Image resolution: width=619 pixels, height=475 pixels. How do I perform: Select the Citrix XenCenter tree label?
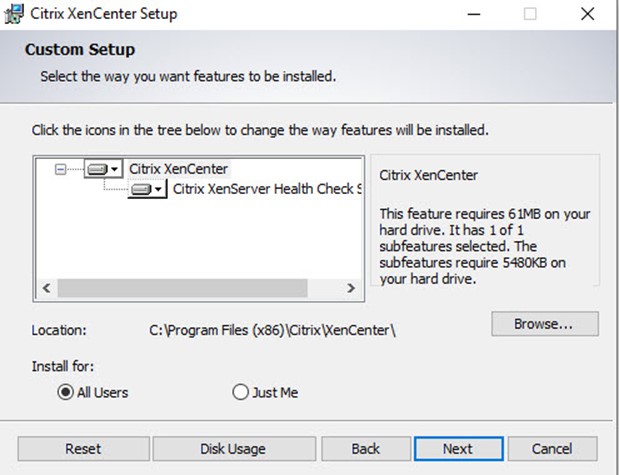(x=178, y=169)
